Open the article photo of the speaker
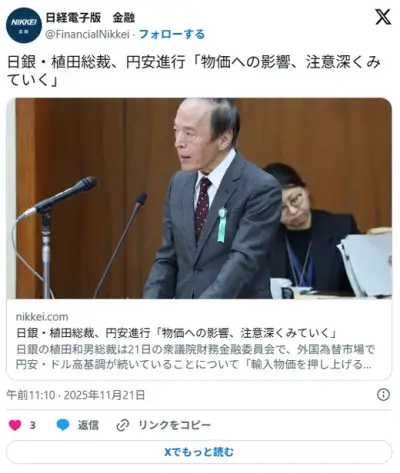 click(199, 198)
